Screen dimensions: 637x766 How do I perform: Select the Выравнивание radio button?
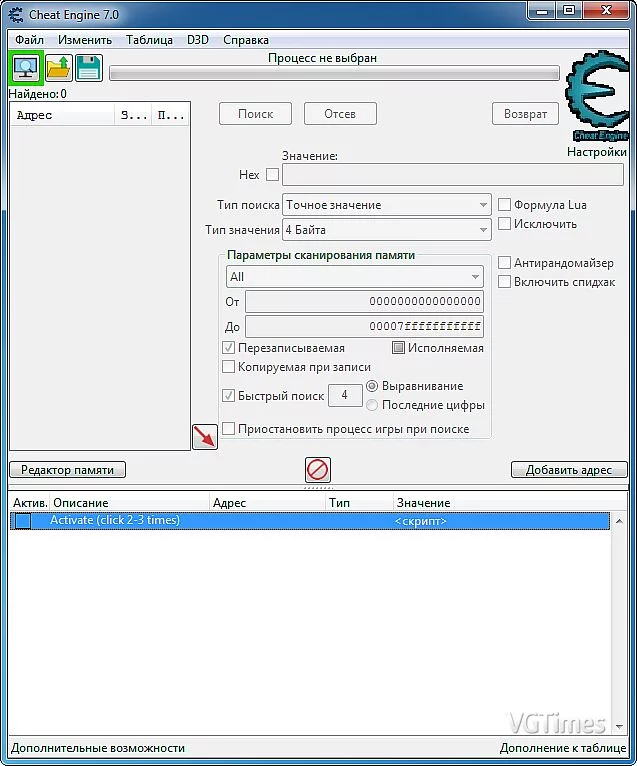point(372,386)
